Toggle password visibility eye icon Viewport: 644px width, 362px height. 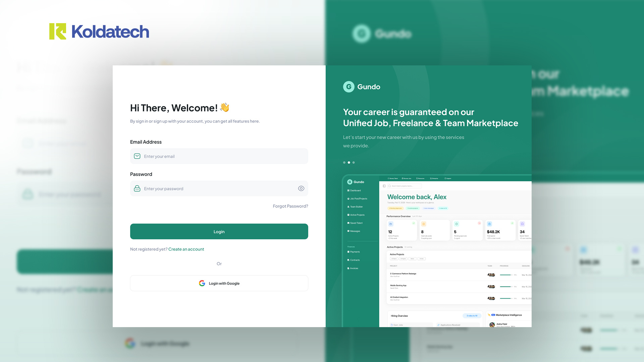(x=301, y=188)
